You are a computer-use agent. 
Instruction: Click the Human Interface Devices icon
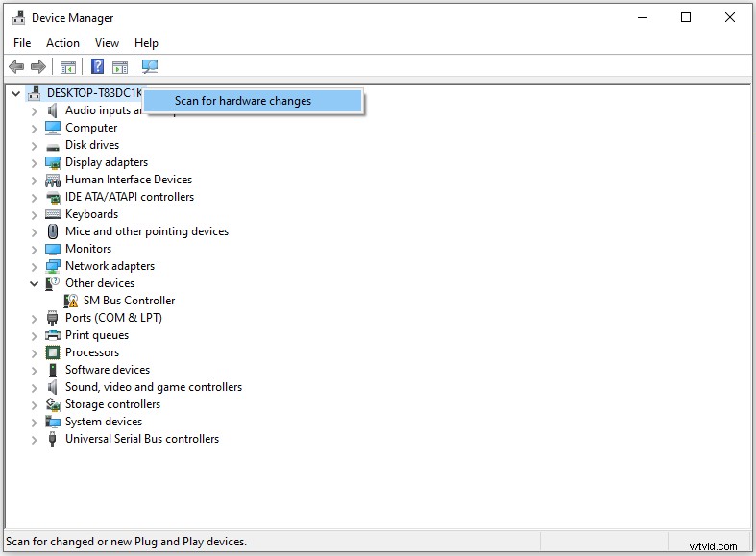tap(53, 181)
